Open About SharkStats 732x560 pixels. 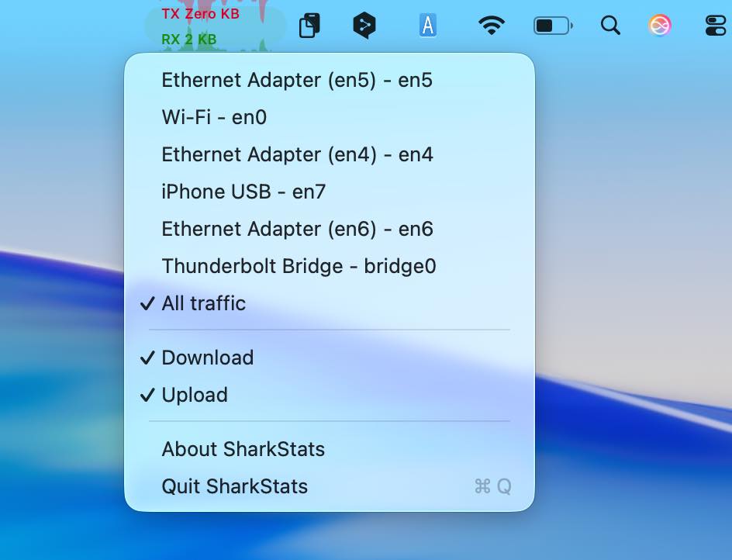coord(329,449)
